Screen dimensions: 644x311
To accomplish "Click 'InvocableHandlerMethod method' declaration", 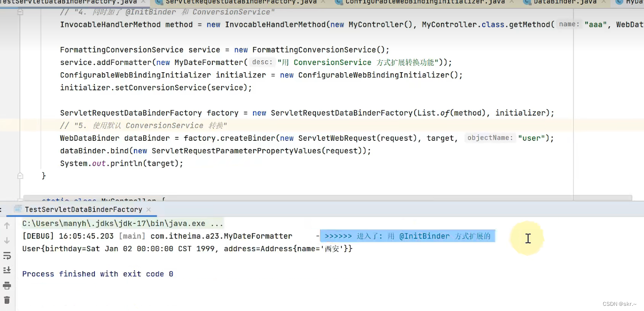I will [x=127, y=25].
